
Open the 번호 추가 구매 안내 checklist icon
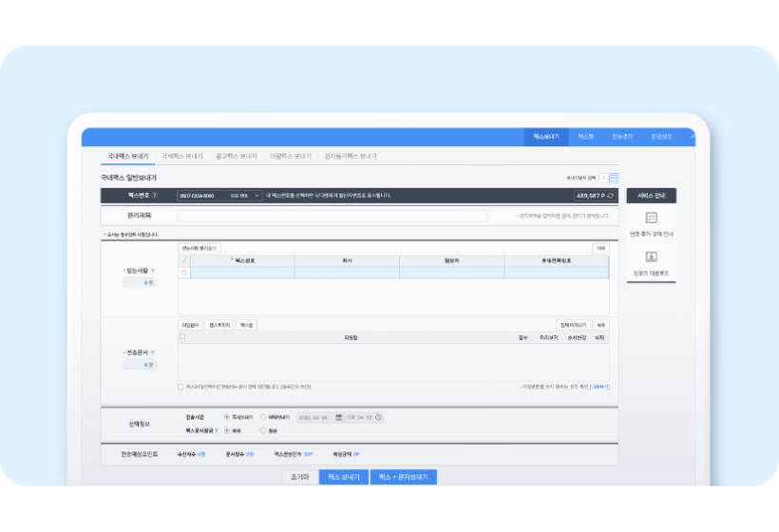[x=652, y=218]
